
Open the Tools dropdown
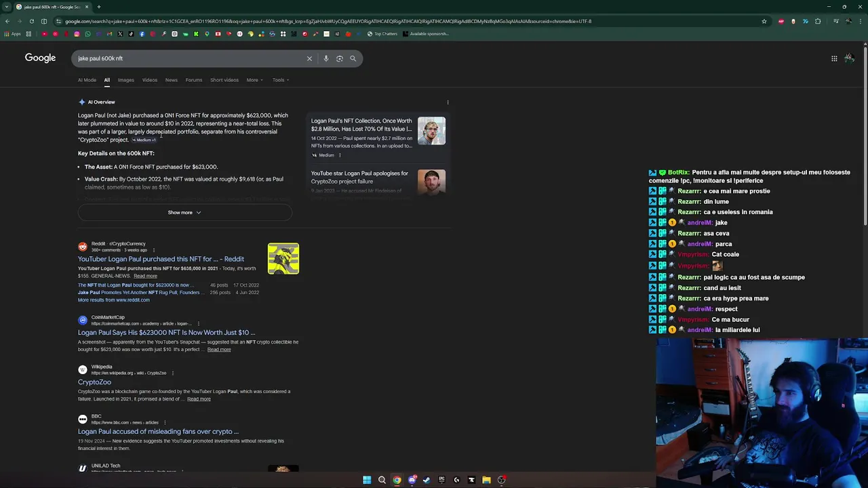(x=281, y=80)
